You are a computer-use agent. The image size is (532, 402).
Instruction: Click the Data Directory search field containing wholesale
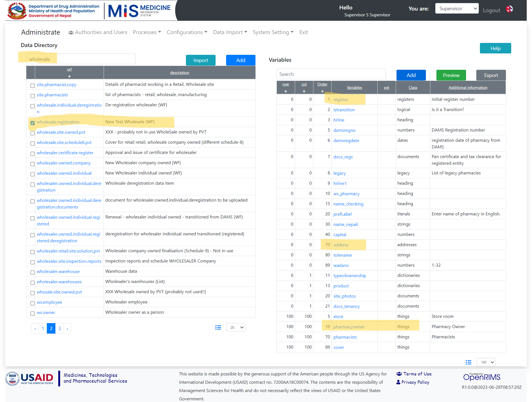click(x=81, y=59)
